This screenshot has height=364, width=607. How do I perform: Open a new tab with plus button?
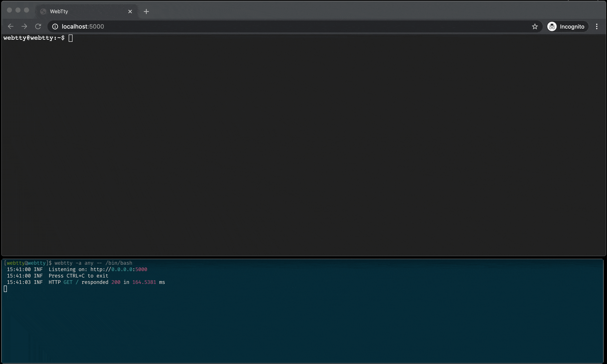point(146,12)
